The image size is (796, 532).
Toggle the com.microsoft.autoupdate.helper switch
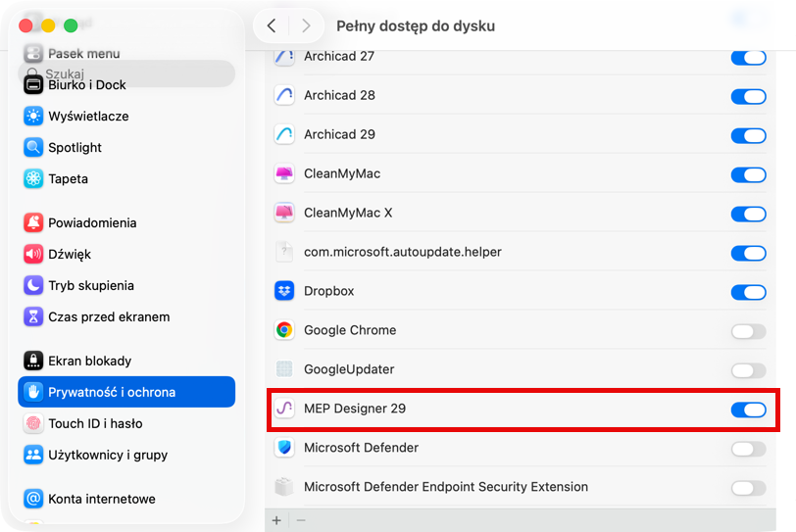[x=748, y=253]
